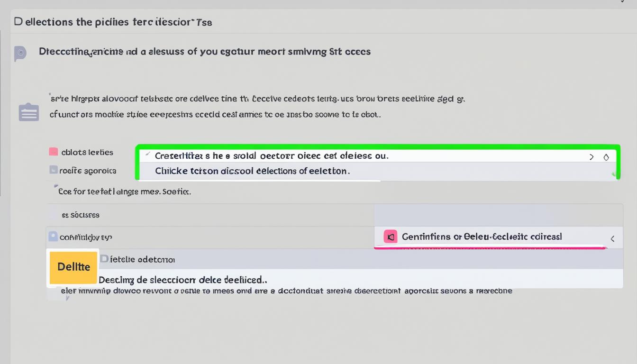
Task: Select the 'ss sócisses' row
Action: [x=209, y=215]
